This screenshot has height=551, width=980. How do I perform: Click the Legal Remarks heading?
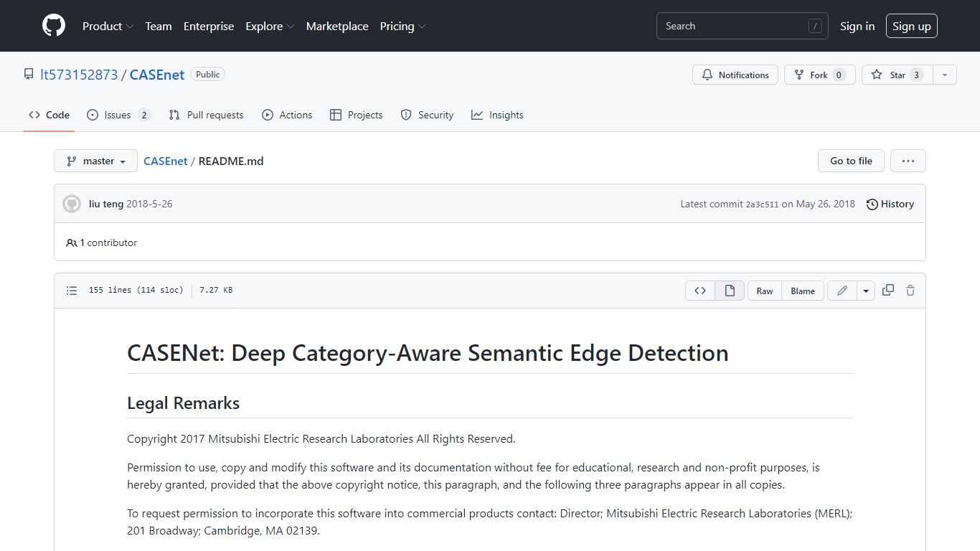point(183,403)
